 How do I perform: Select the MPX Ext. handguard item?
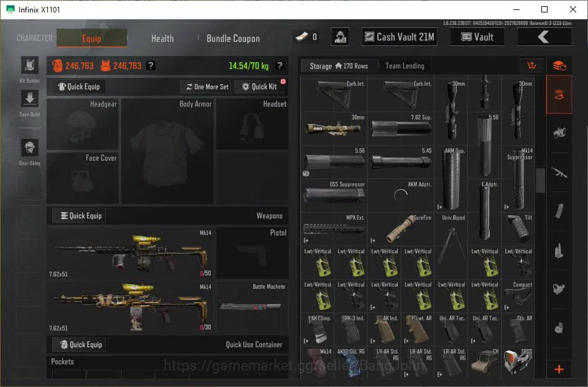tap(334, 228)
